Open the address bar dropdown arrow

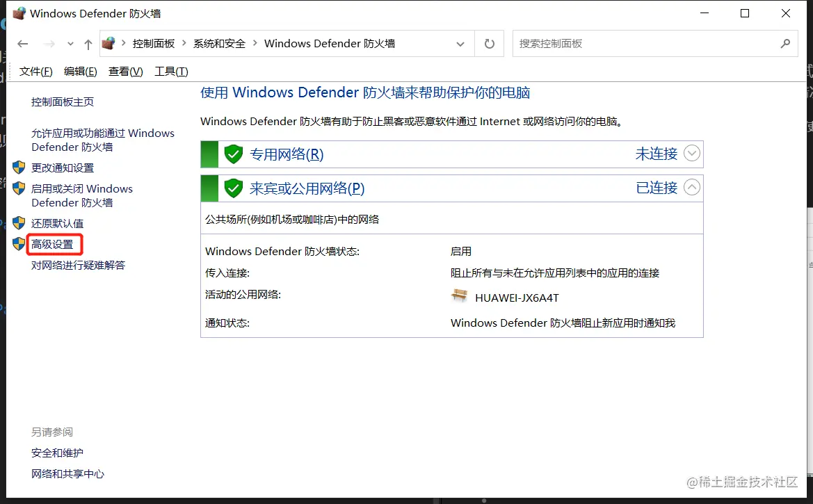(x=460, y=43)
